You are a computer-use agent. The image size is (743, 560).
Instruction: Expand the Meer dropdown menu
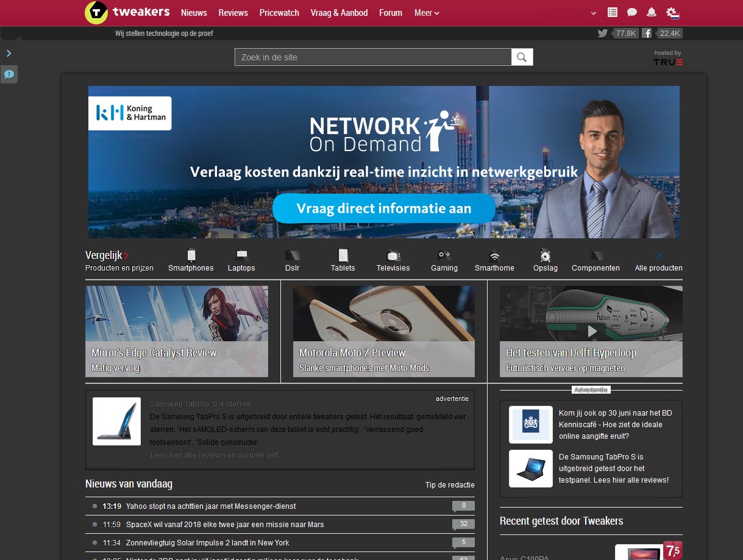point(427,12)
